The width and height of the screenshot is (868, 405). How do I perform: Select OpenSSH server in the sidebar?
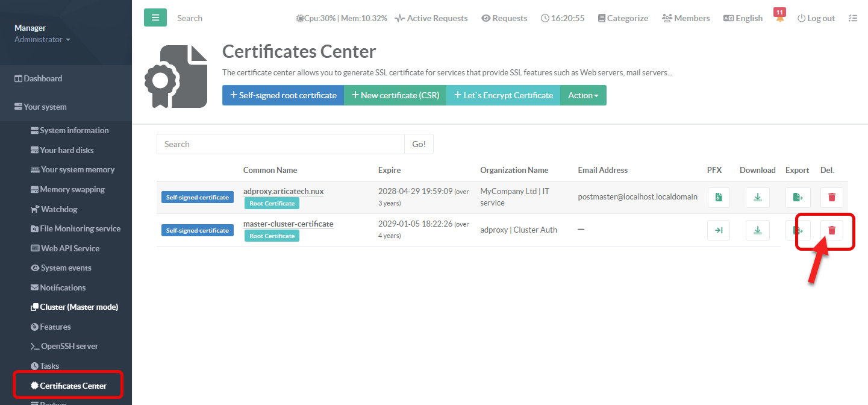tap(69, 347)
